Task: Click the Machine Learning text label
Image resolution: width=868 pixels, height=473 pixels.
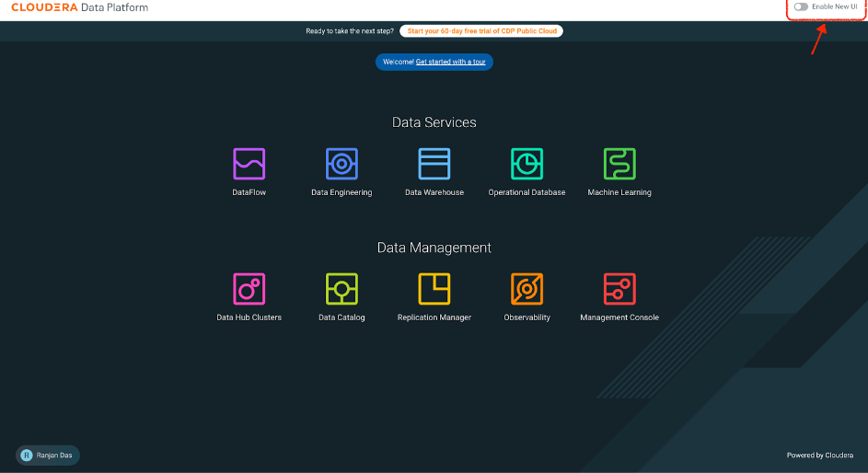Action: (x=619, y=193)
